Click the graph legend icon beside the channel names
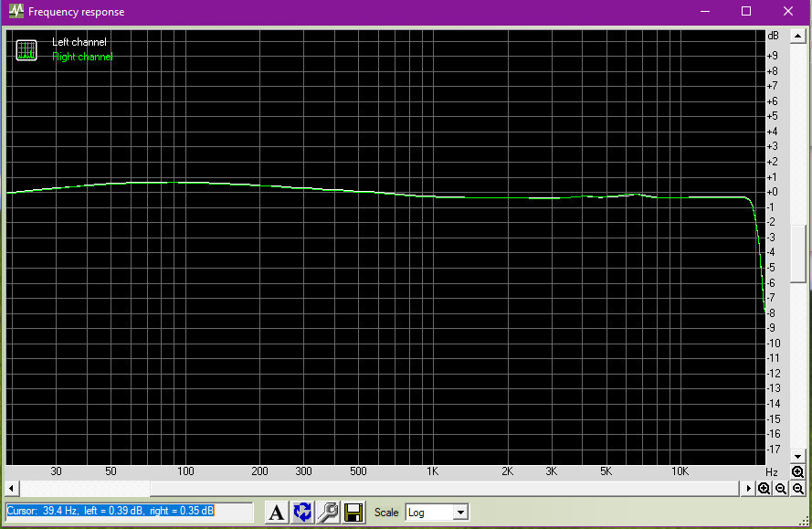 pos(26,50)
